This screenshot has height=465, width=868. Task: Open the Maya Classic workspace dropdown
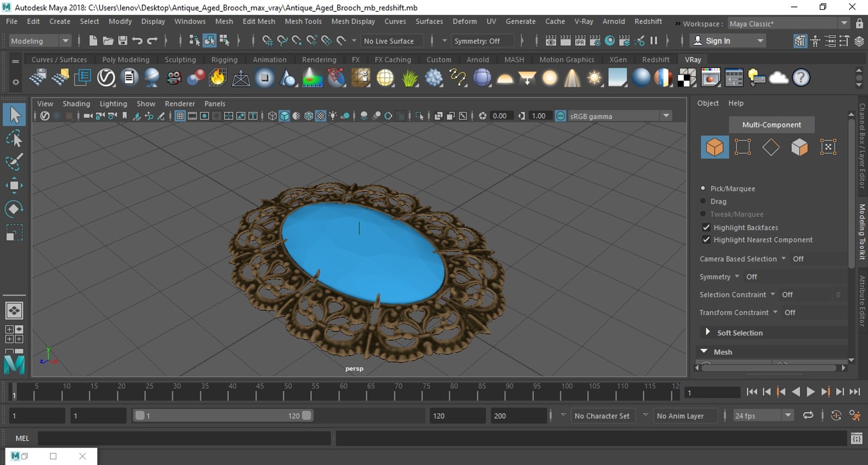(788, 24)
